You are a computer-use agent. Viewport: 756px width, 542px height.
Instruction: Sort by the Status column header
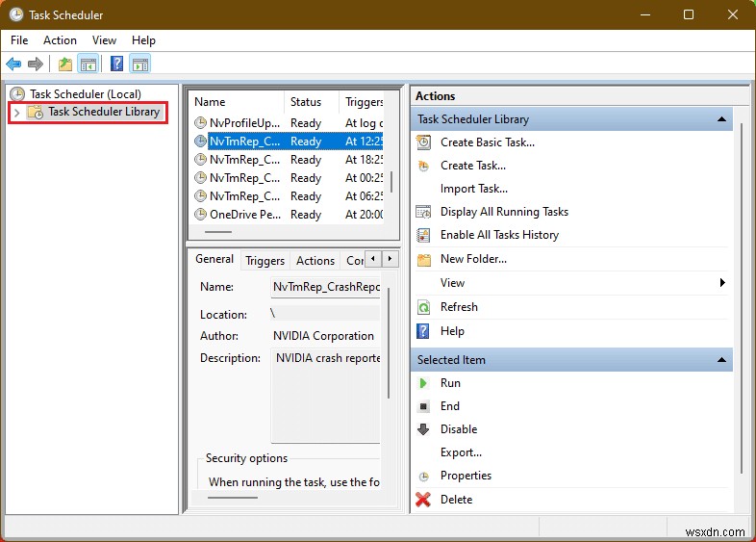click(x=312, y=102)
